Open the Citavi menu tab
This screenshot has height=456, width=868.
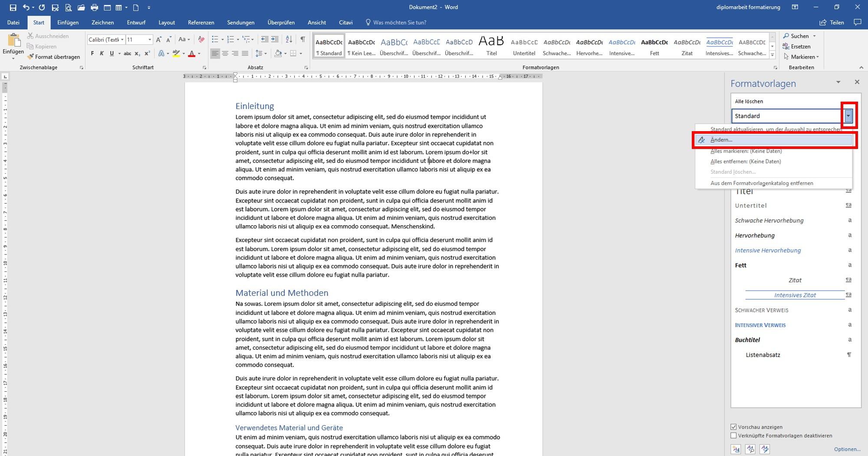coord(345,22)
